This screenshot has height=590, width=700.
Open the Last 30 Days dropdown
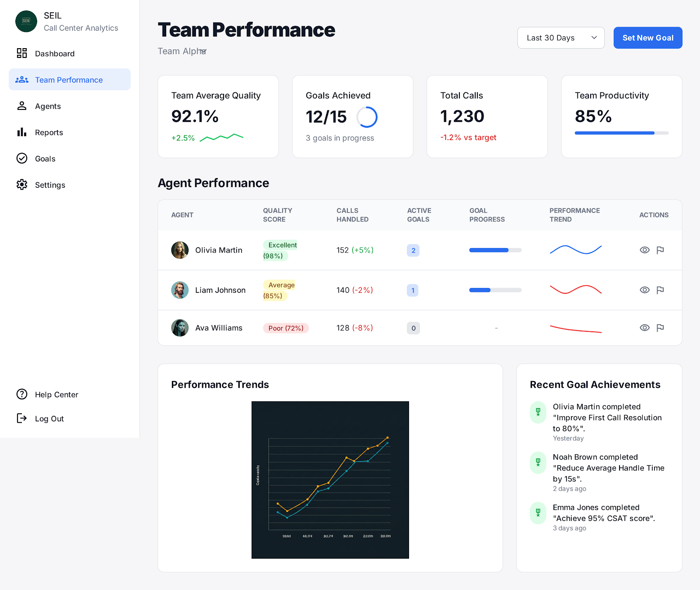pos(560,38)
